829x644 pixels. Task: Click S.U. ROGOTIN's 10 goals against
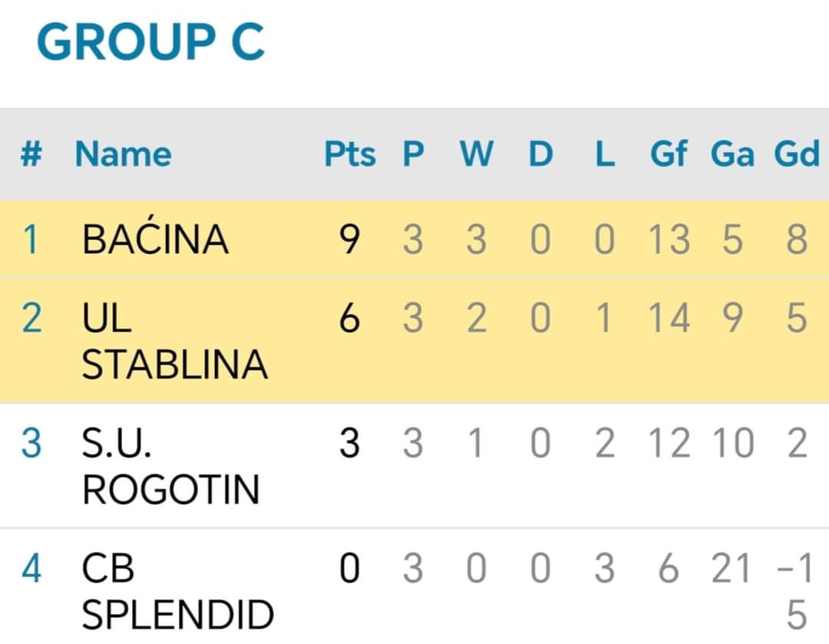(733, 443)
